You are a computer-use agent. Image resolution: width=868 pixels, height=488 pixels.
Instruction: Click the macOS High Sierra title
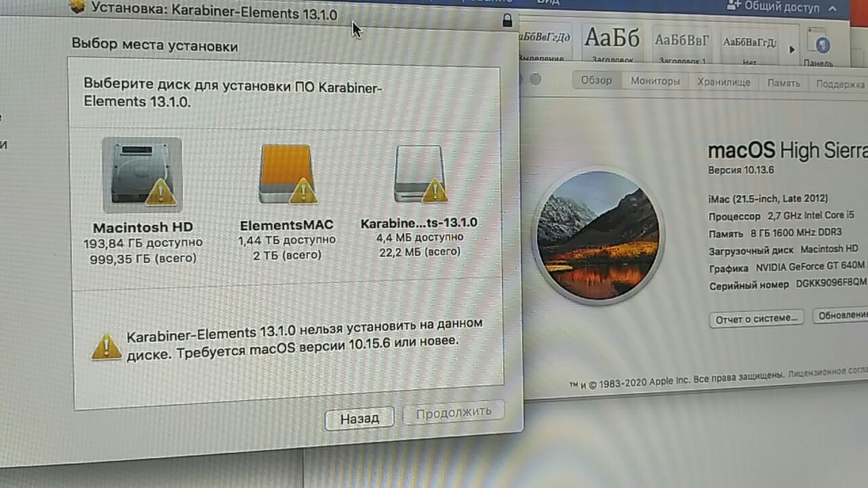coord(787,150)
